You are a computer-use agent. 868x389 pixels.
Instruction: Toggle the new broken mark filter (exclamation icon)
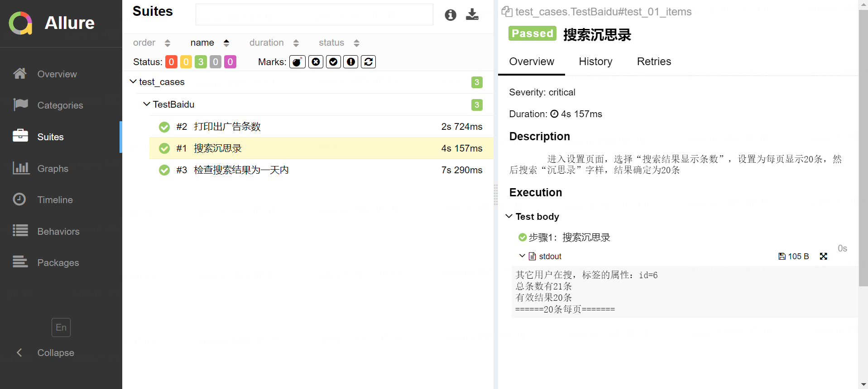click(351, 62)
